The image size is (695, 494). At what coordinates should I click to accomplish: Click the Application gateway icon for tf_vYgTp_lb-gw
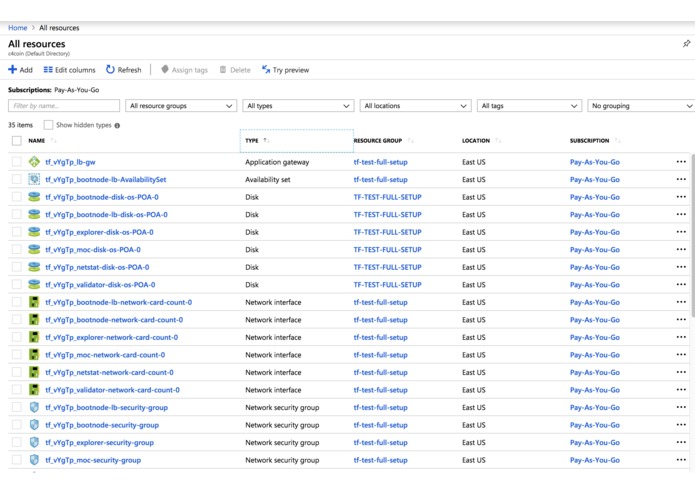tap(34, 162)
